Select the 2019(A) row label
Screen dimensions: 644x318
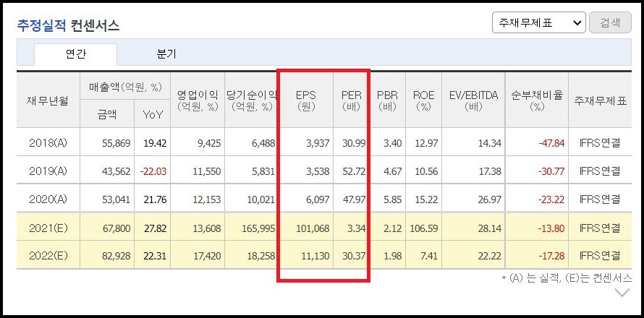pos(48,171)
